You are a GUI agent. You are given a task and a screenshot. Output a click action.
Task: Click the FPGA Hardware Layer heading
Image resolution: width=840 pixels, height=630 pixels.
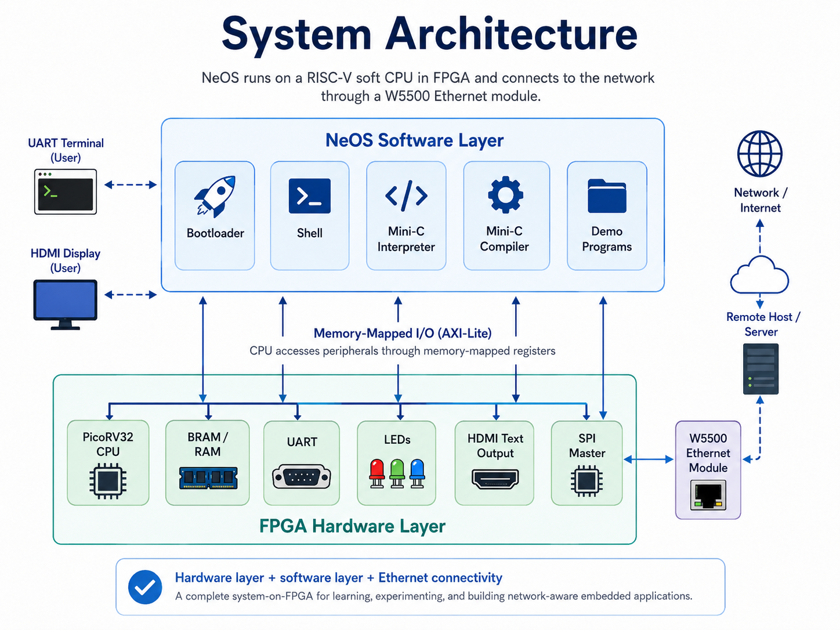tap(352, 526)
